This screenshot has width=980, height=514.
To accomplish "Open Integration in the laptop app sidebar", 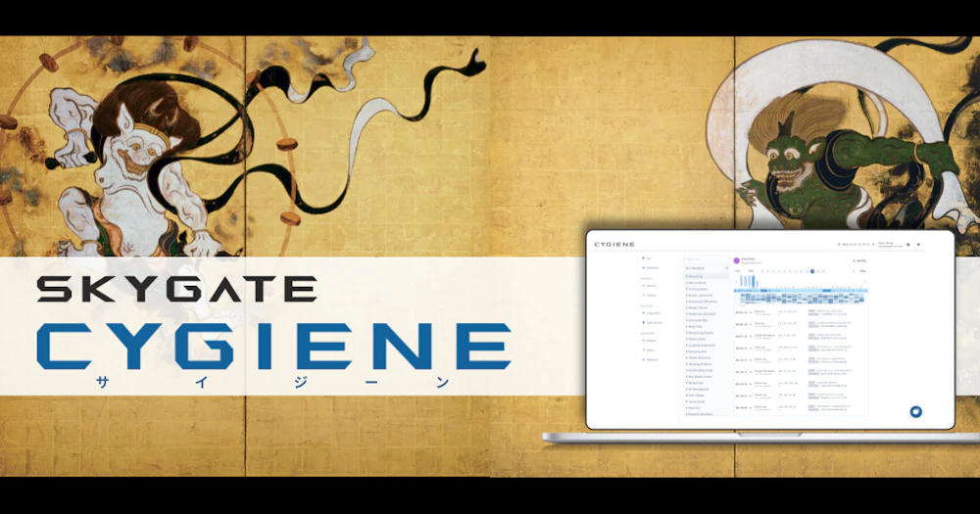I will 652,313.
